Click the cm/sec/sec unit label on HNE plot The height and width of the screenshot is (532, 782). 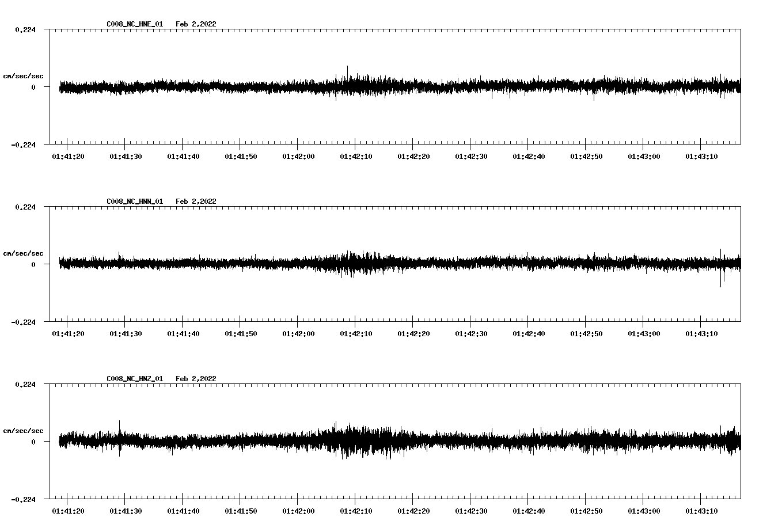click(23, 76)
